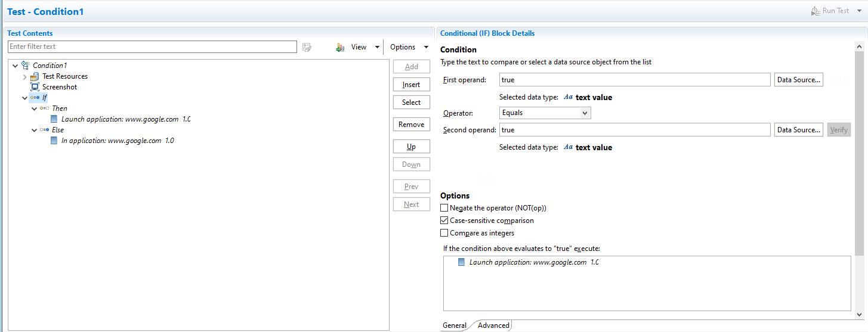Uncheck Case-sensitive comparison
Screen dimensions: 868x332
(444, 221)
